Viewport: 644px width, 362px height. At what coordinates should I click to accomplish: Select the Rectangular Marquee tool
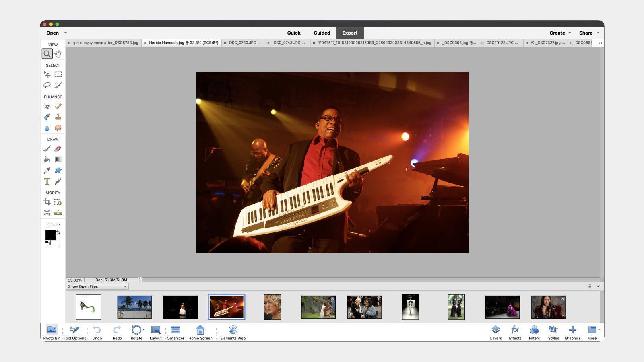click(x=58, y=74)
